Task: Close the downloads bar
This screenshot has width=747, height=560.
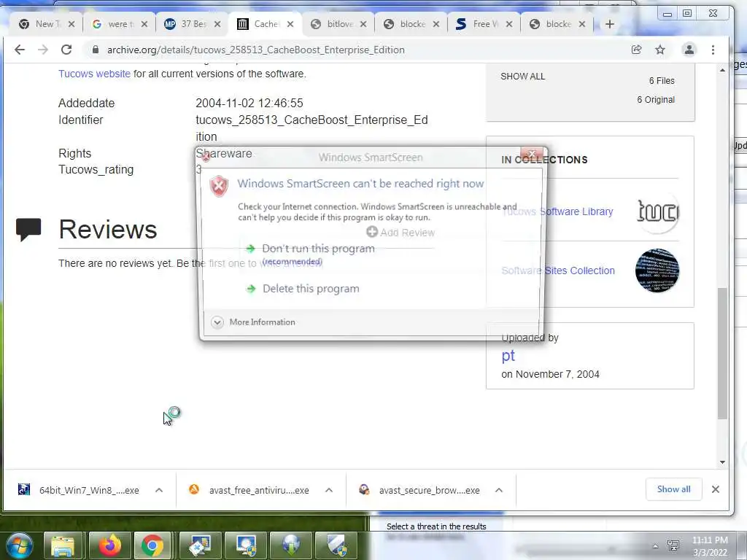Action: pos(715,489)
